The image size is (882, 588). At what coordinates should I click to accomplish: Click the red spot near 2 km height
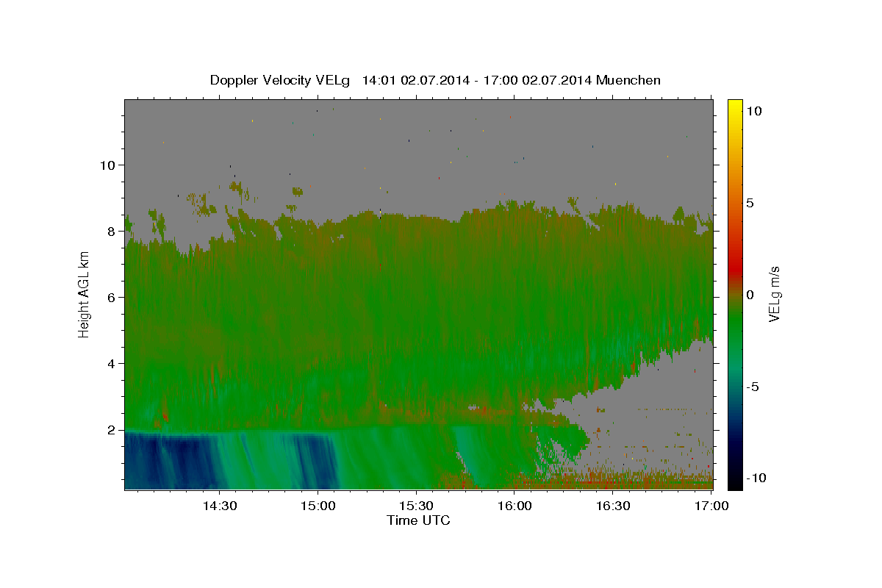(165, 416)
